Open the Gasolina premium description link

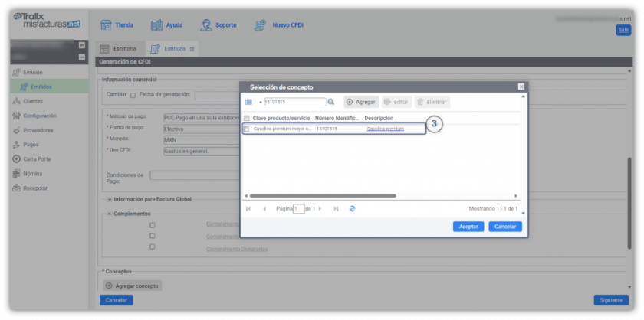(x=385, y=129)
